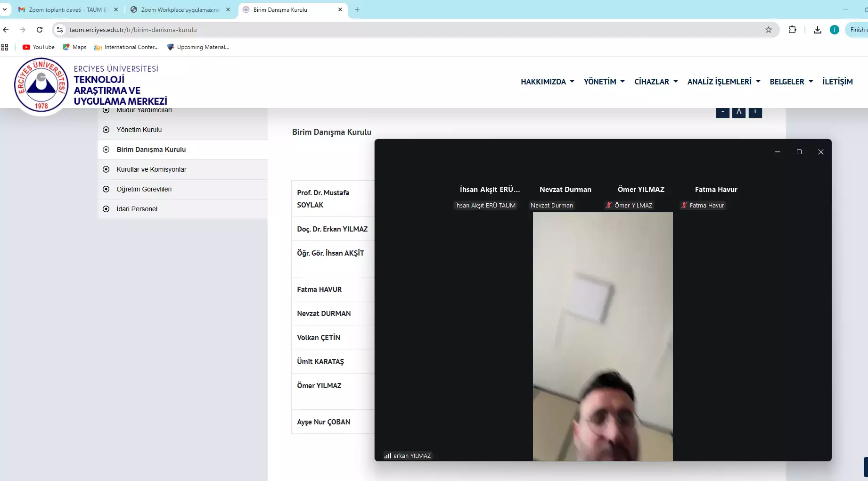This screenshot has height=481, width=868.
Task: Open the YouTube bookmark
Action: (x=39, y=47)
